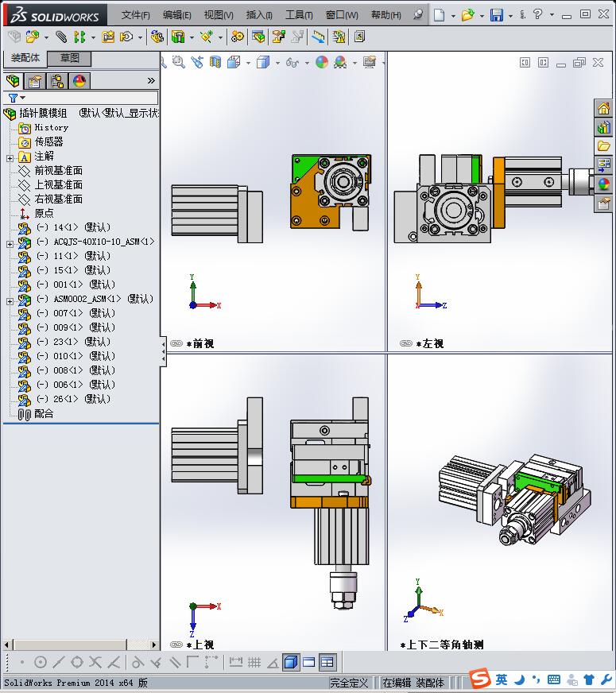Open the 视图(V) menu
Image resolution: width=616 pixels, height=693 pixels.
[x=219, y=15]
